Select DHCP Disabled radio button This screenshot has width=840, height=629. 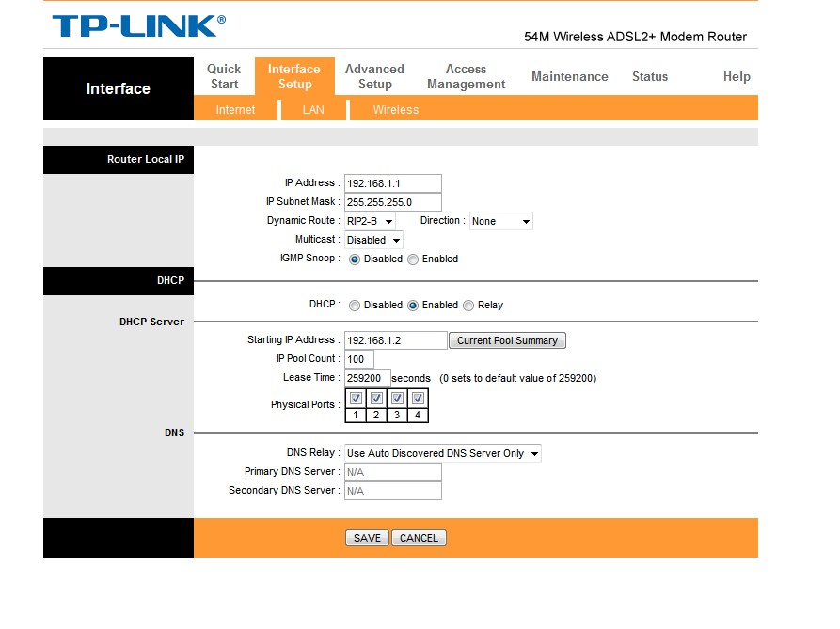pos(354,306)
